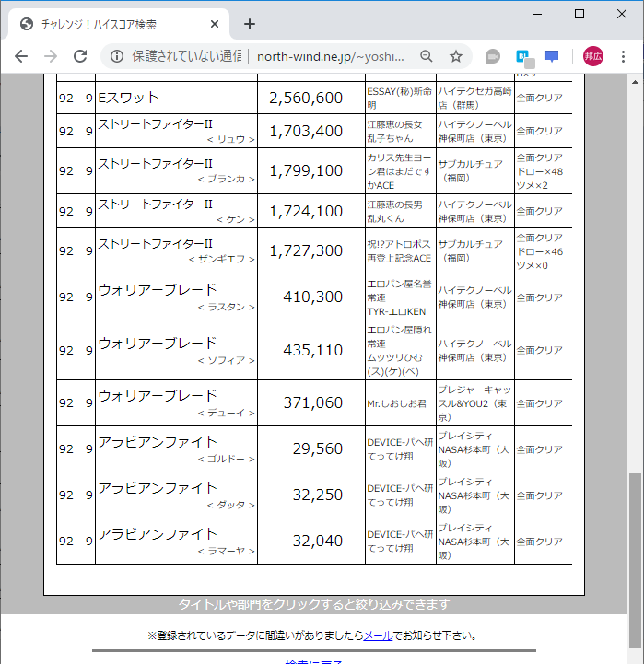This screenshot has height=664, width=644.
Task: Click the vertical scrollbar thumb
Action: [635, 560]
